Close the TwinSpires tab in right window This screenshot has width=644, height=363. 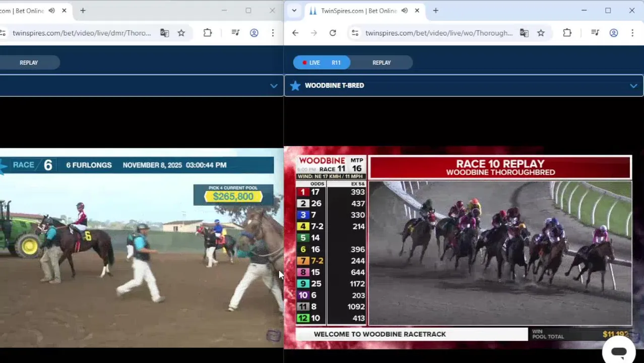pyautogui.click(x=417, y=11)
